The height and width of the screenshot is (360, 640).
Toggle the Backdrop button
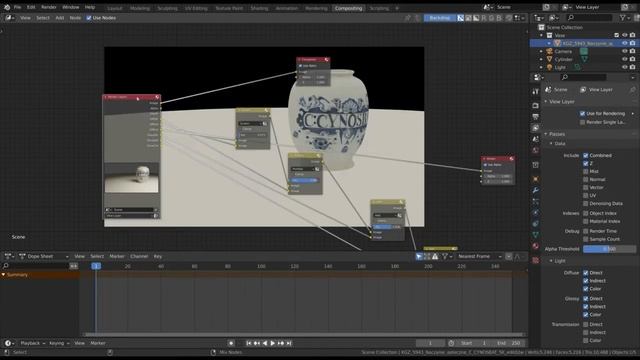440,18
